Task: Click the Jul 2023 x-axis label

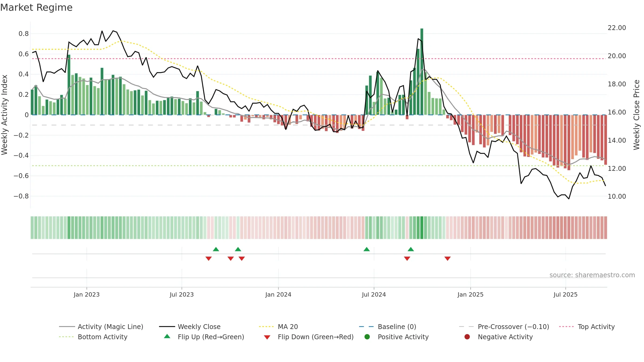Action: (182, 294)
